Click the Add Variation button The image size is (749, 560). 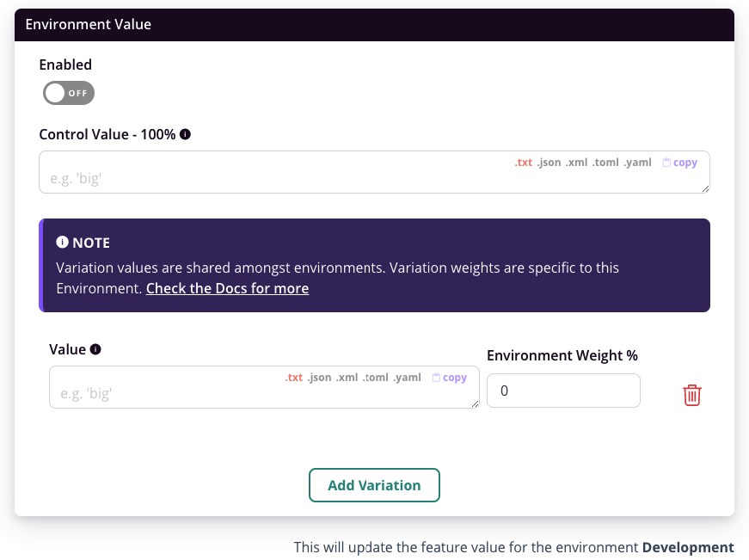[374, 484]
